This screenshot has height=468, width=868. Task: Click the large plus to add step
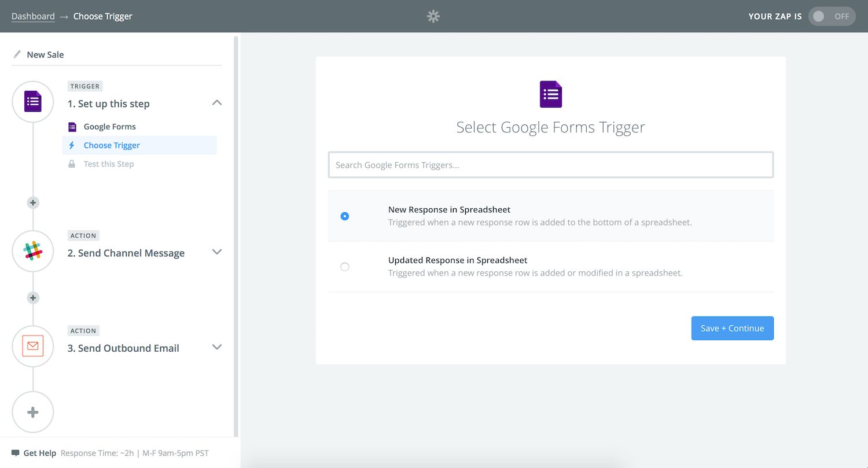click(x=33, y=412)
